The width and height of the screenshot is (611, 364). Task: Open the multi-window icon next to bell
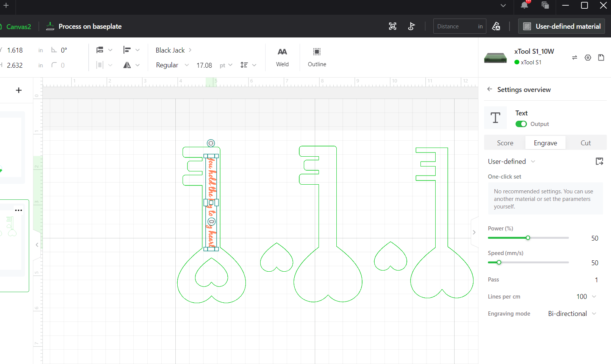point(545,5)
